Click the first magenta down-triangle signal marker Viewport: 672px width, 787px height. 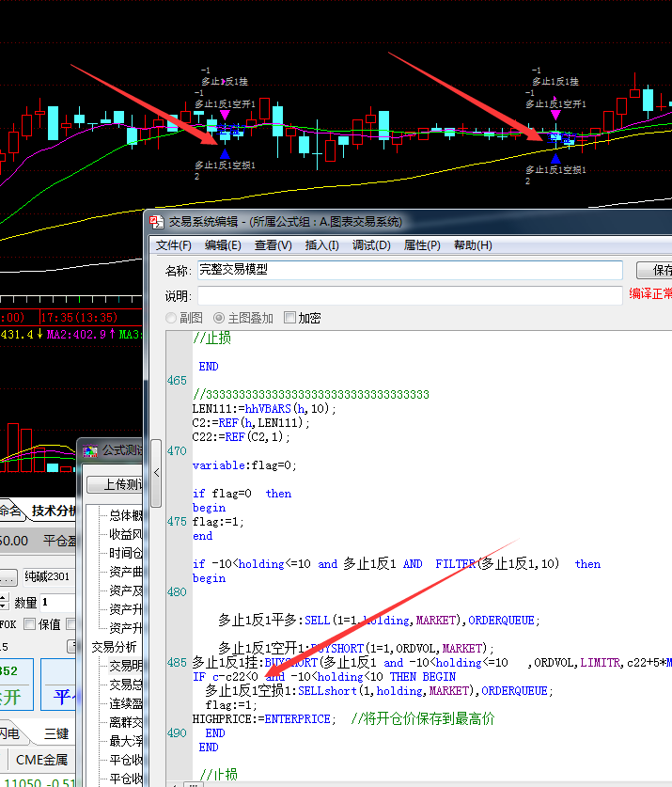pyautogui.click(x=225, y=115)
